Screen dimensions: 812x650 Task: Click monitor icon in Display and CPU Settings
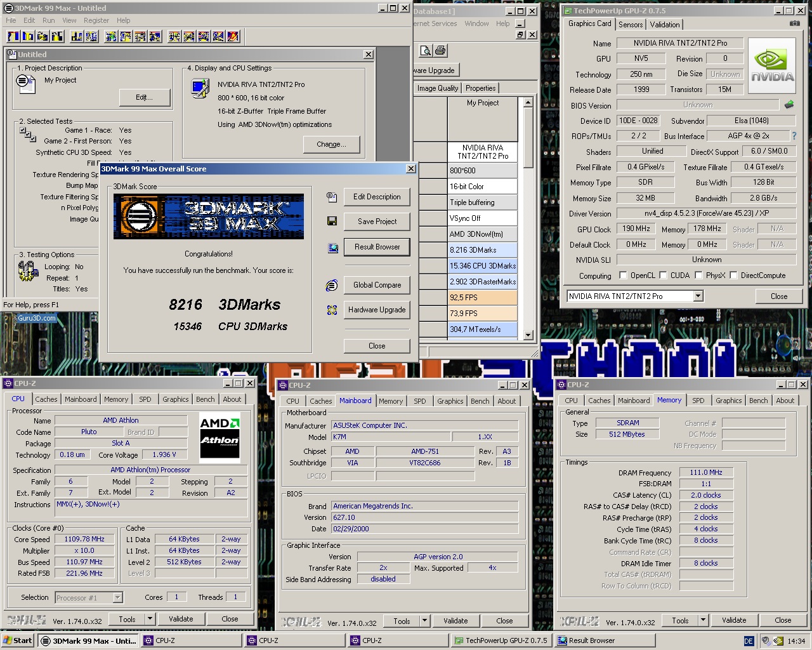(x=200, y=88)
